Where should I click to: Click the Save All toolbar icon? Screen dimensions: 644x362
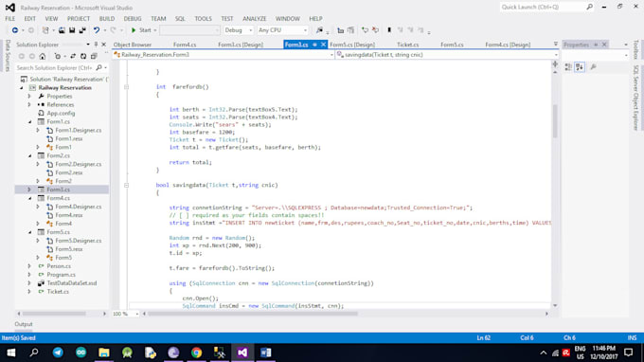(82, 30)
